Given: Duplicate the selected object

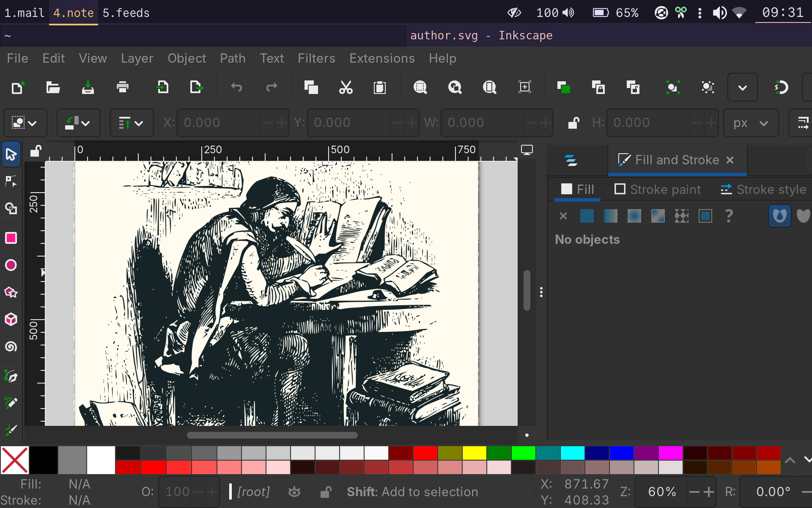Looking at the screenshot, I should (x=564, y=88).
